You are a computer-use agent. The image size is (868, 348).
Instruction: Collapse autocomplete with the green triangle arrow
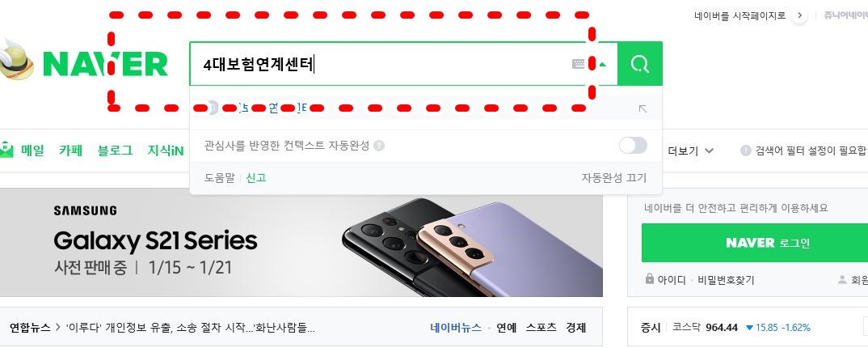point(603,64)
